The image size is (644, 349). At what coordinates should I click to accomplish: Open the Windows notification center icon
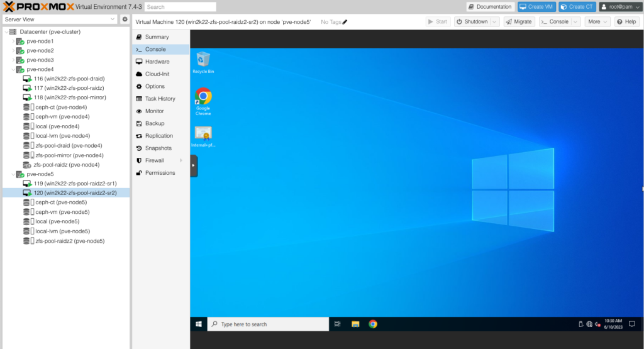[x=631, y=324]
